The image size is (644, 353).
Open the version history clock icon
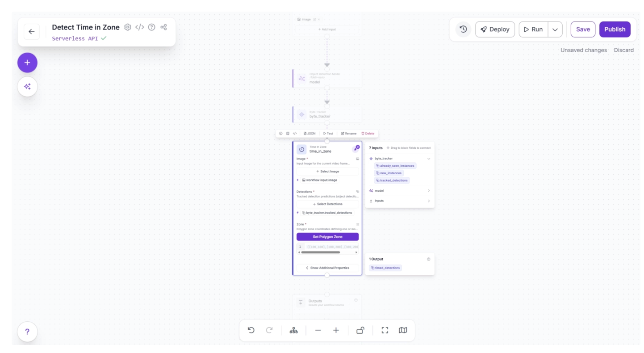coord(463,29)
